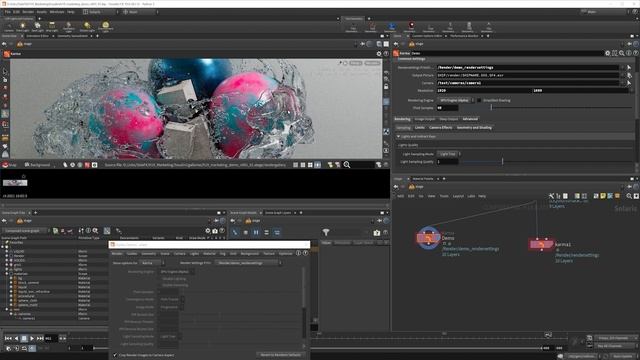640x360 pixels.
Task: Toggle the pause button in scene graph details
Action: (x=256, y=232)
